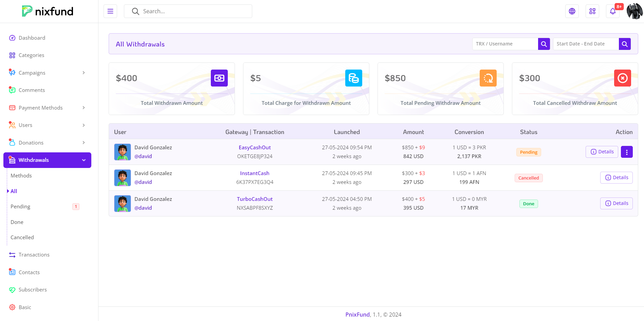View Details of the EasyCashOut withdrawal
The height and width of the screenshot is (321, 644).
602,152
